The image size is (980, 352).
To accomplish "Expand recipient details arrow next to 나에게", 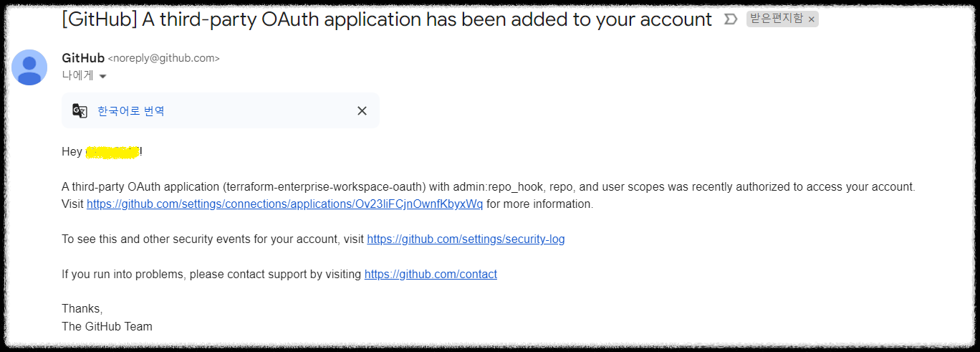I will click(x=102, y=76).
